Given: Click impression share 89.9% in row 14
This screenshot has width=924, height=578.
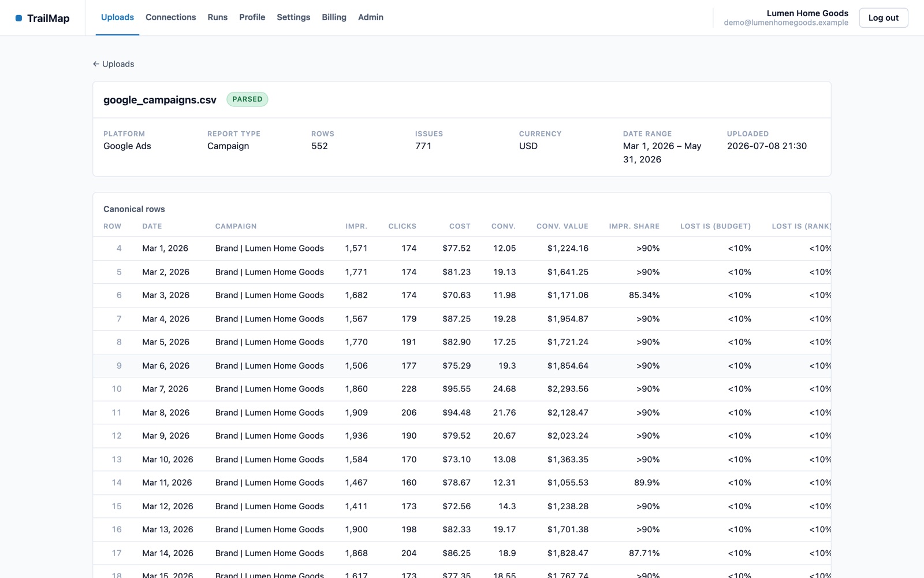Looking at the screenshot, I should coord(647,483).
